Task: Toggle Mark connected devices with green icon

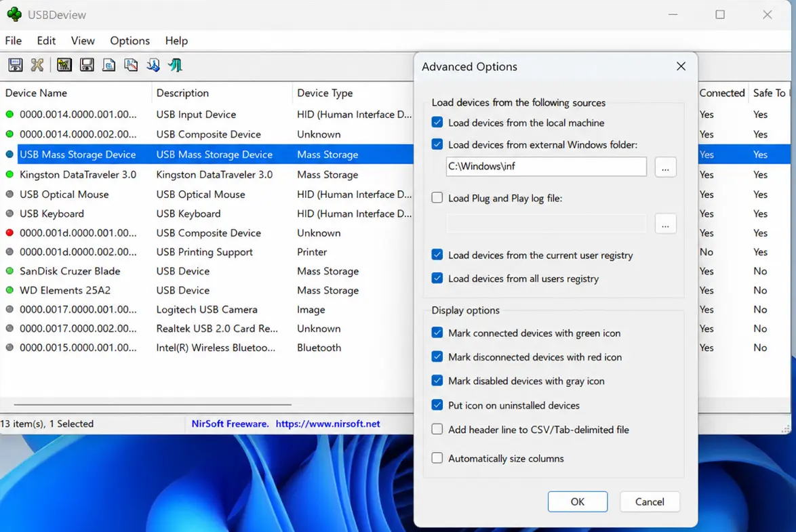Action: coord(437,333)
